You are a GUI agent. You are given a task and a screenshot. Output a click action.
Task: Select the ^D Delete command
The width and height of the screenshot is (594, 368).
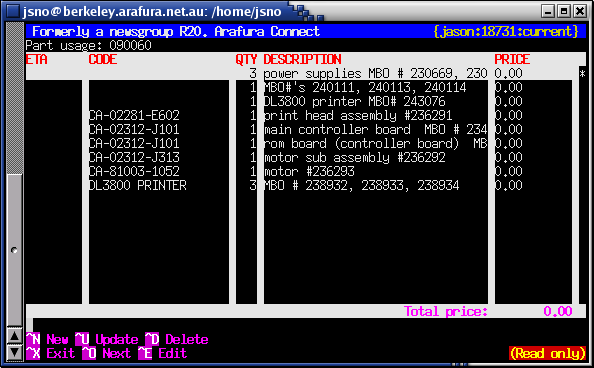coord(177,339)
